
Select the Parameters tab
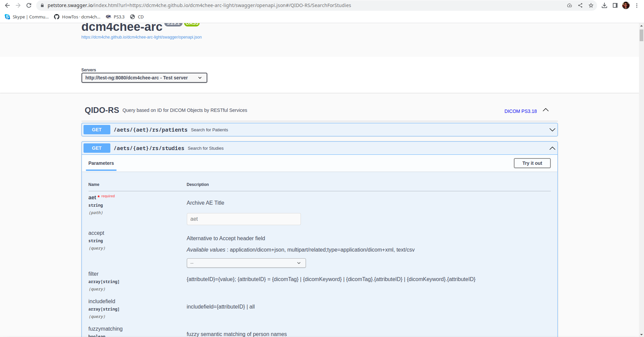pos(101,163)
